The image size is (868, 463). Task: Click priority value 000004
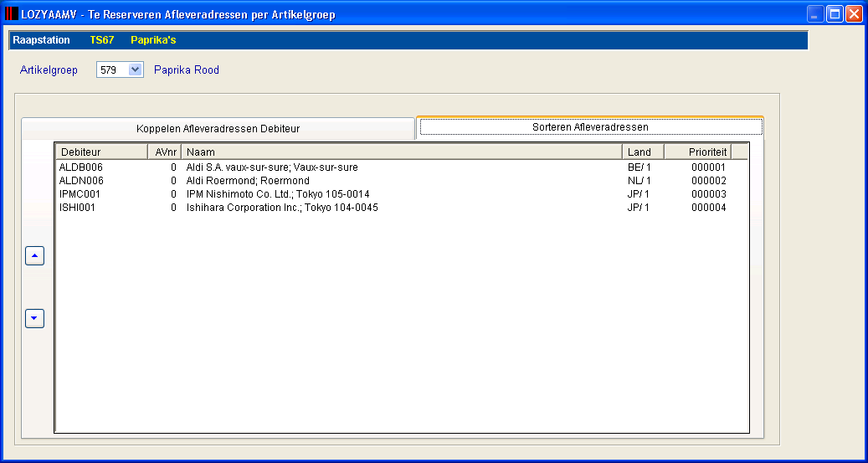[709, 208]
